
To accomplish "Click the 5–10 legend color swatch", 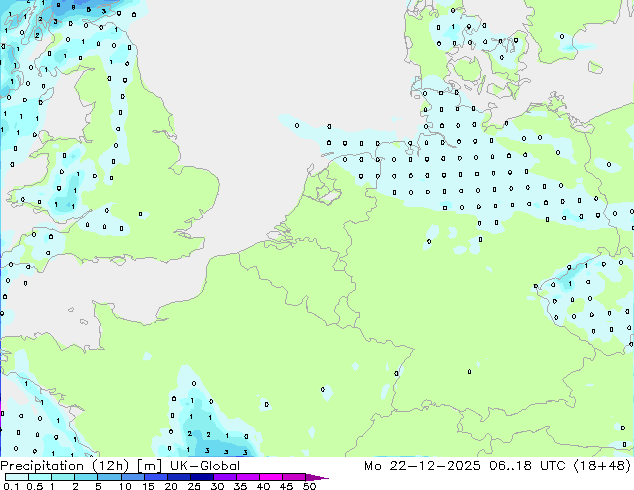I will click(x=109, y=477).
